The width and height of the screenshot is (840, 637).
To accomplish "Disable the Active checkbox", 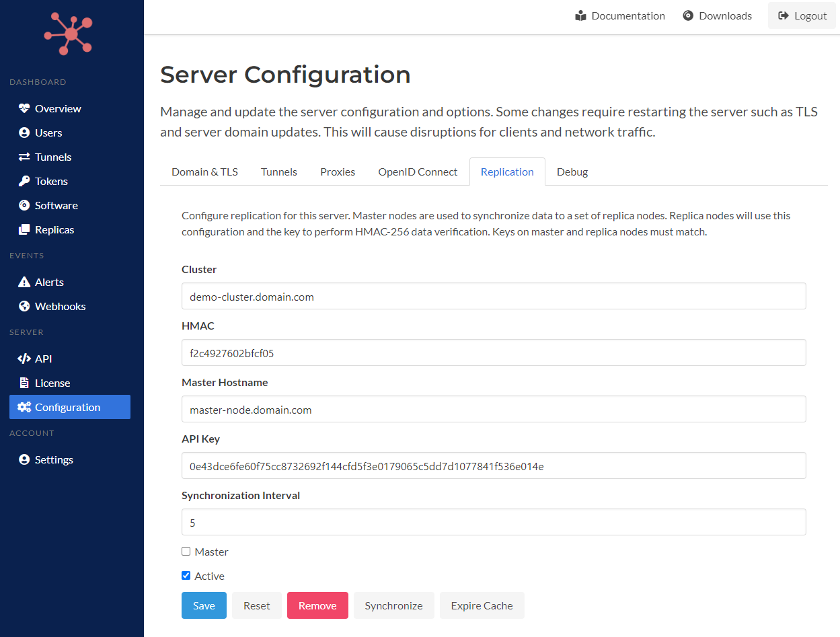I will pos(186,575).
